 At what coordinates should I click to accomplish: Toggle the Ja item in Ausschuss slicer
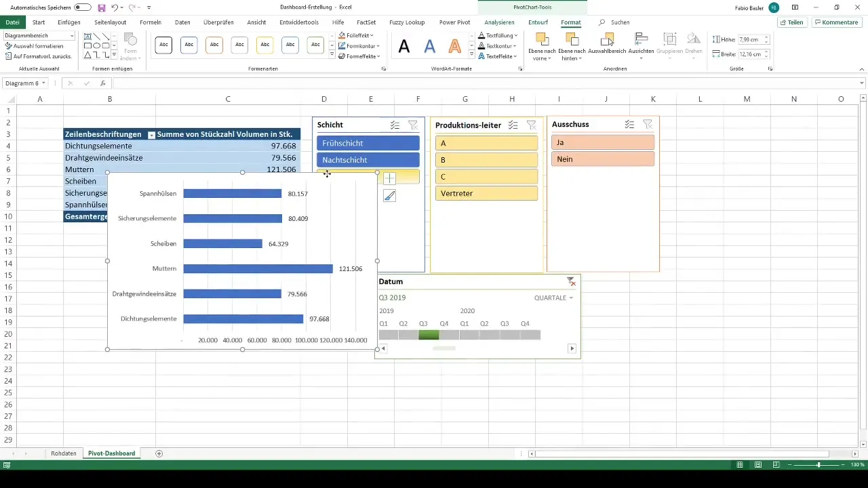point(603,142)
